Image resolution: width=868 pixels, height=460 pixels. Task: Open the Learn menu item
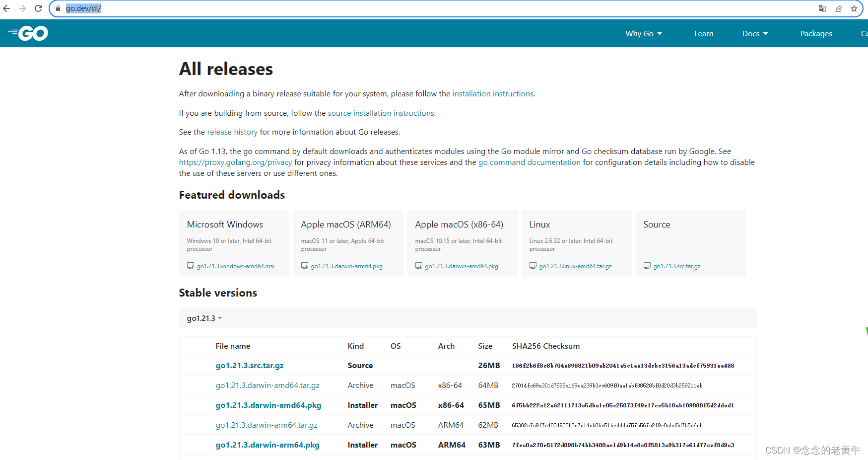(x=704, y=33)
